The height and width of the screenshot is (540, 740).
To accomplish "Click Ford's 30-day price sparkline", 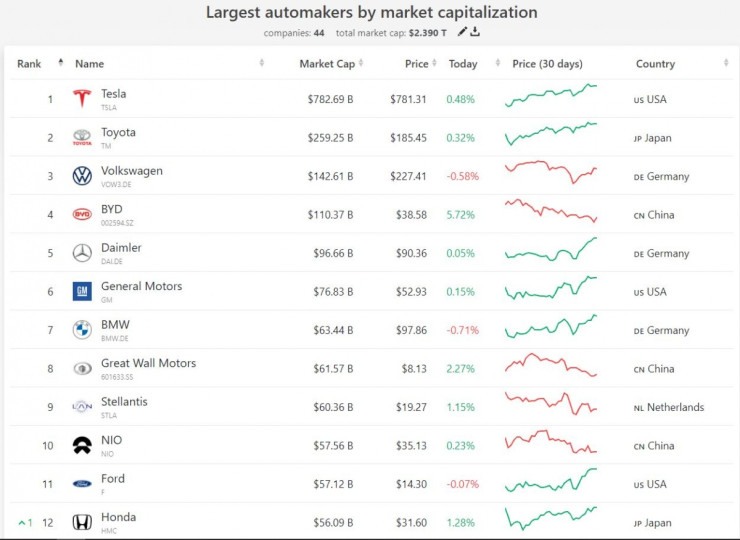I will [551, 481].
